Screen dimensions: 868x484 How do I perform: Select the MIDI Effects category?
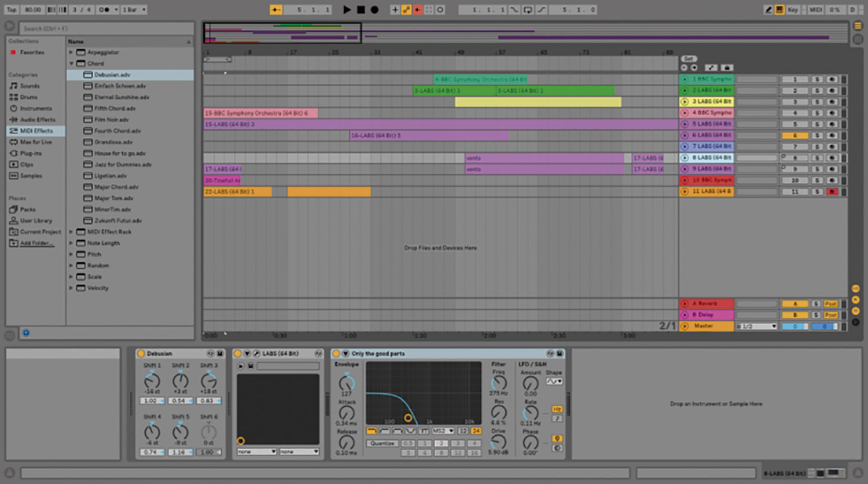pos(36,131)
